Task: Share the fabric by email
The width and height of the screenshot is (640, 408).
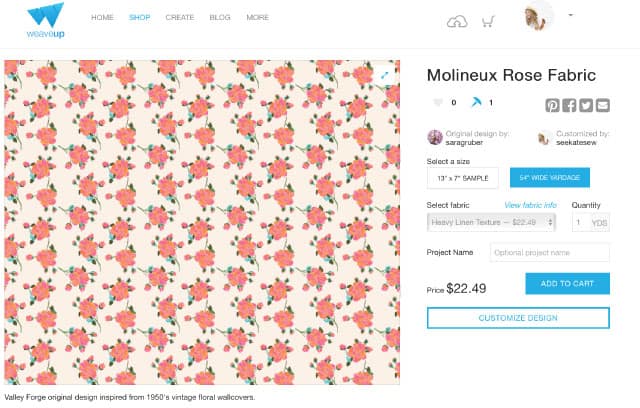Action: pyautogui.click(x=602, y=105)
